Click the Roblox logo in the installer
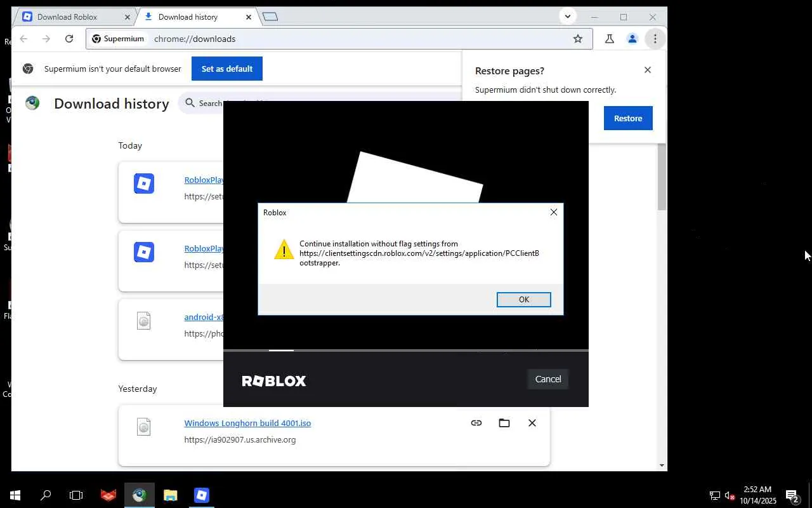This screenshot has width=812, height=508. click(274, 381)
